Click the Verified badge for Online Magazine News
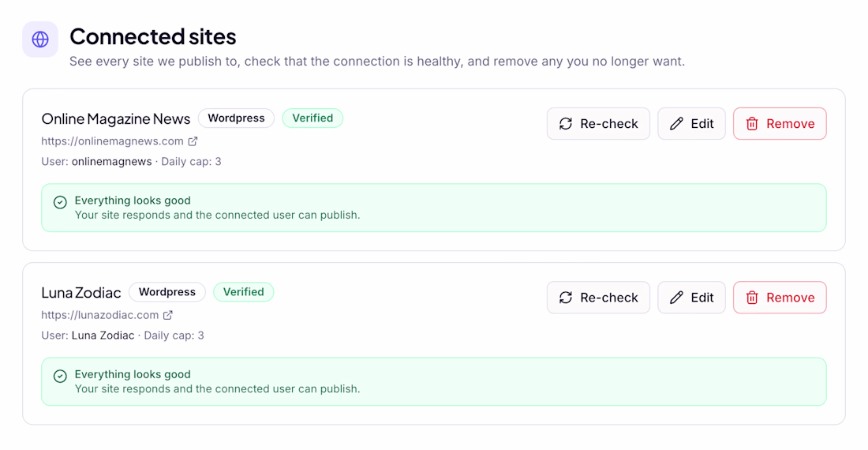 click(x=312, y=118)
